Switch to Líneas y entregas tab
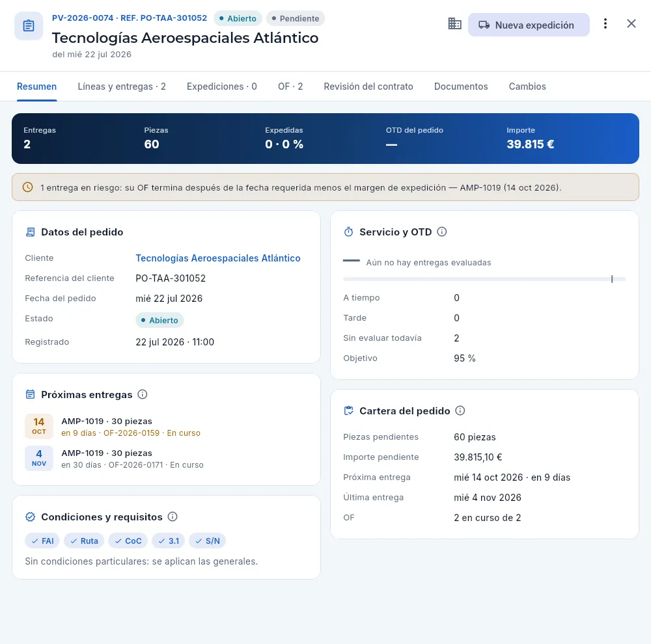651x644 pixels. click(x=122, y=87)
